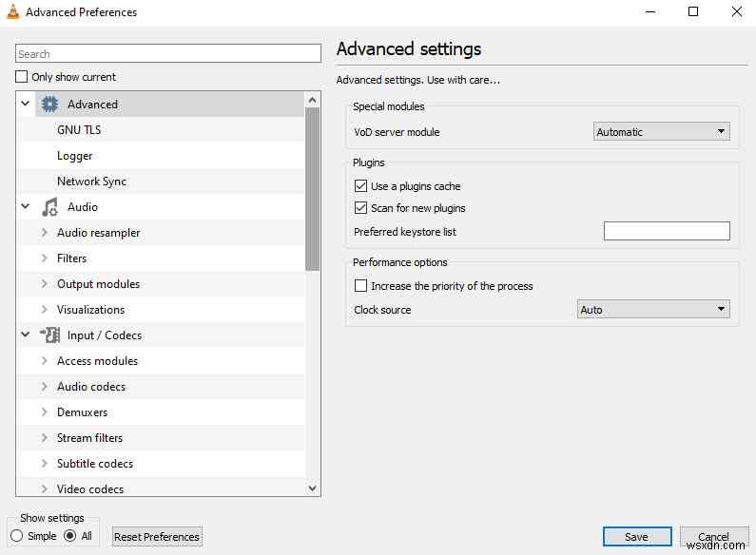Click the Search preferences field
Screen dimensions: 756x555
(x=168, y=54)
